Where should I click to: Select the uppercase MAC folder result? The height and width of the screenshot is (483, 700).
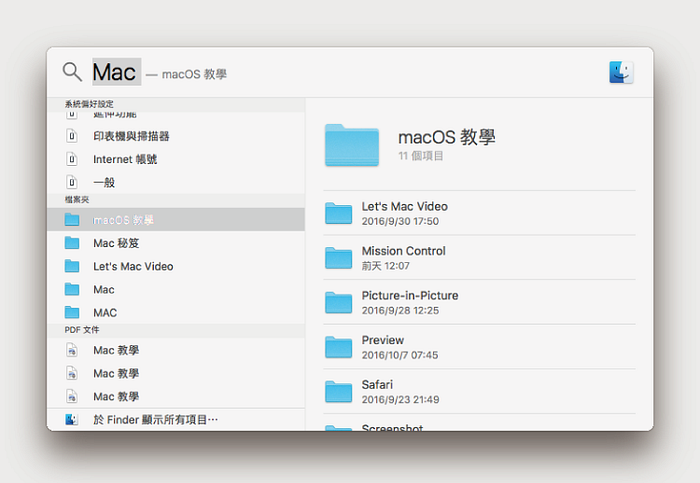click(176, 312)
